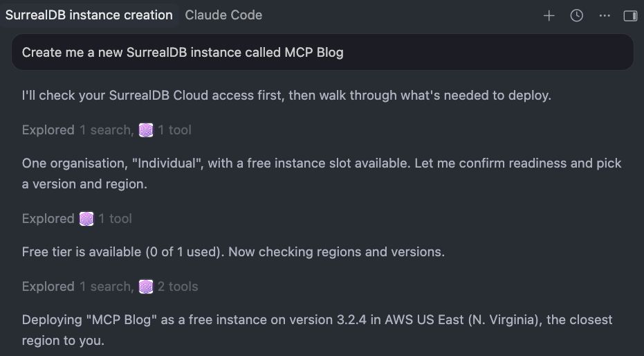
Task: Click SurrealDB icon beside "1 tool" after search
Action: tap(146, 130)
